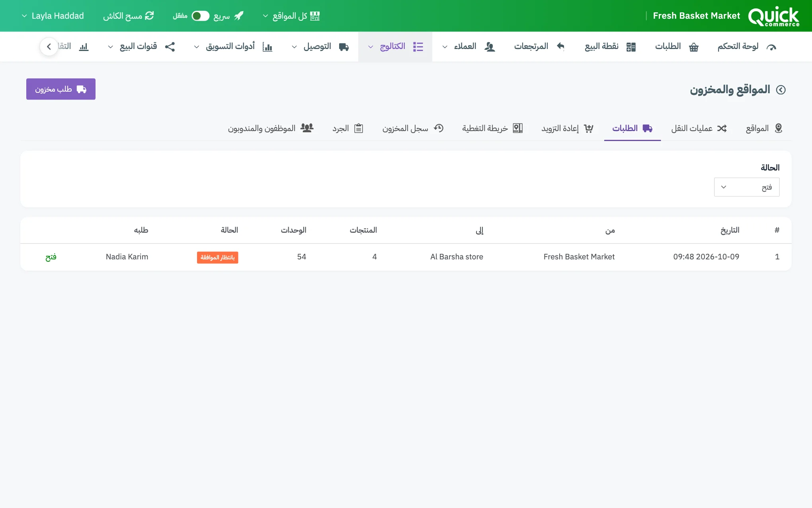Switch to the عمليات النقل tab
Viewport: 812px width, 508px height.
tap(699, 128)
